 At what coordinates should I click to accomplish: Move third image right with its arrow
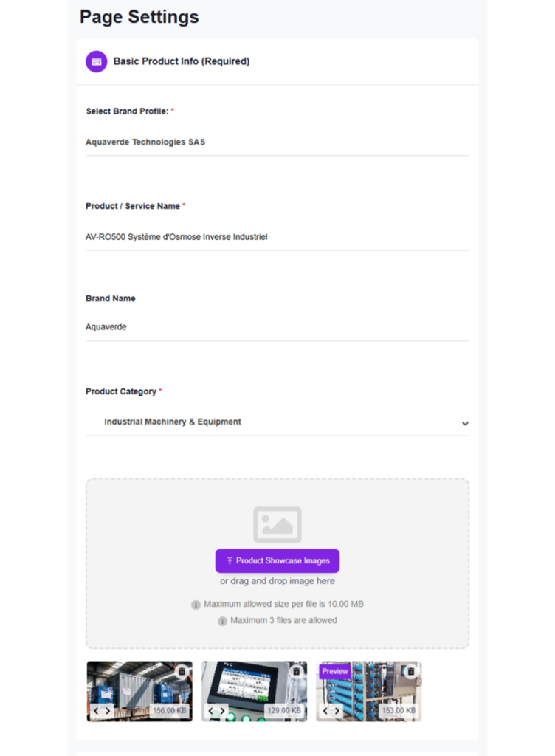338,711
